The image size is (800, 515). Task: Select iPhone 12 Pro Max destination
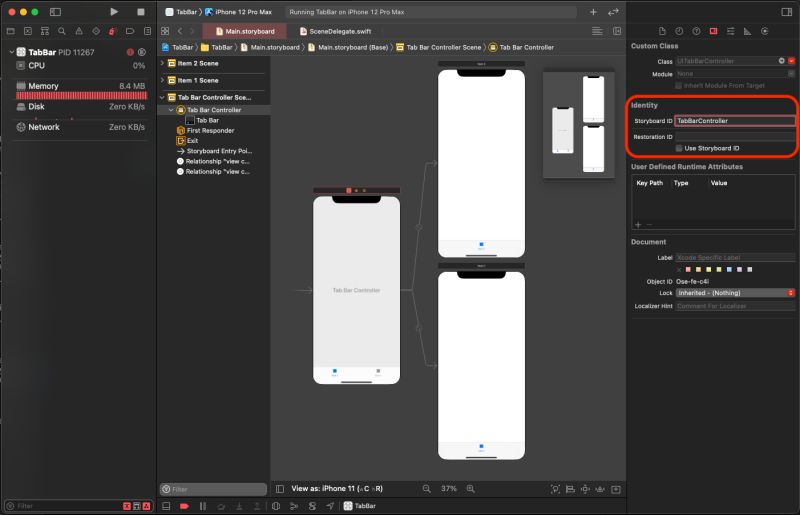pyautogui.click(x=238, y=12)
